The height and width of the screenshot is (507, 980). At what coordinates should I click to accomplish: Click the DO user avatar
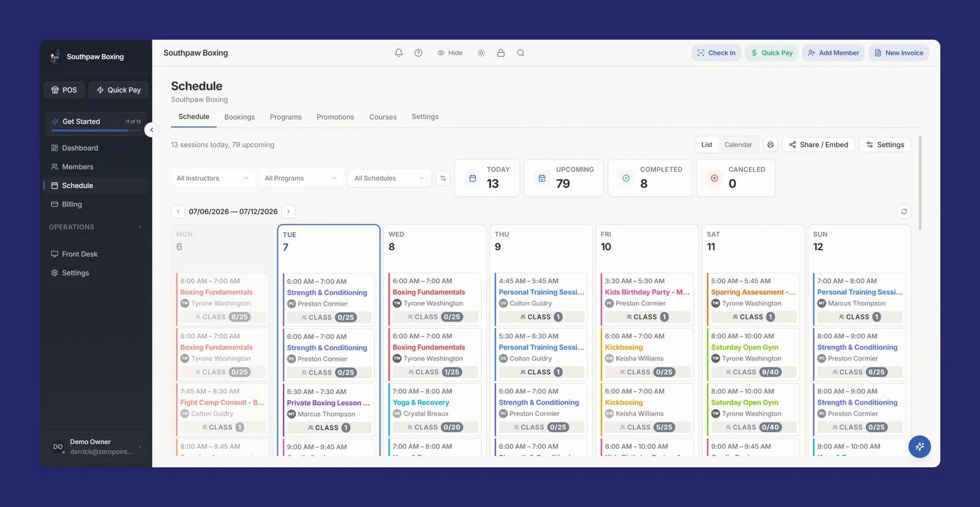(58, 447)
